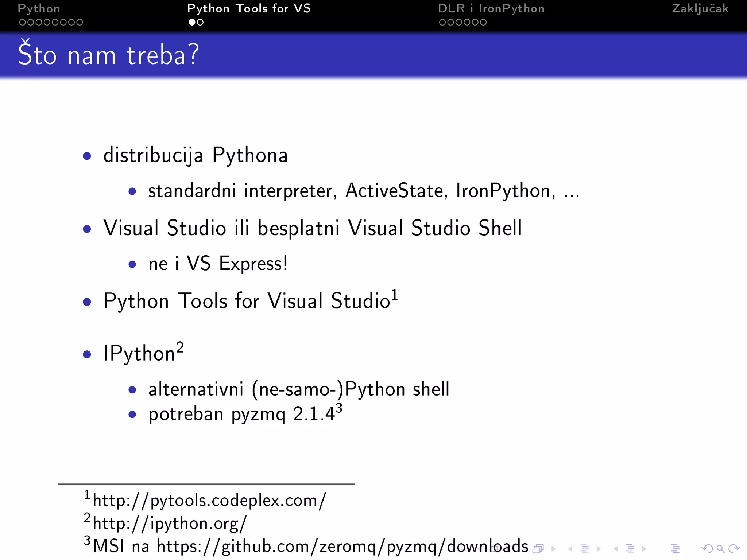Select last slide circle under Python section
The width and height of the screenshot is (747, 560).
(x=80, y=22)
